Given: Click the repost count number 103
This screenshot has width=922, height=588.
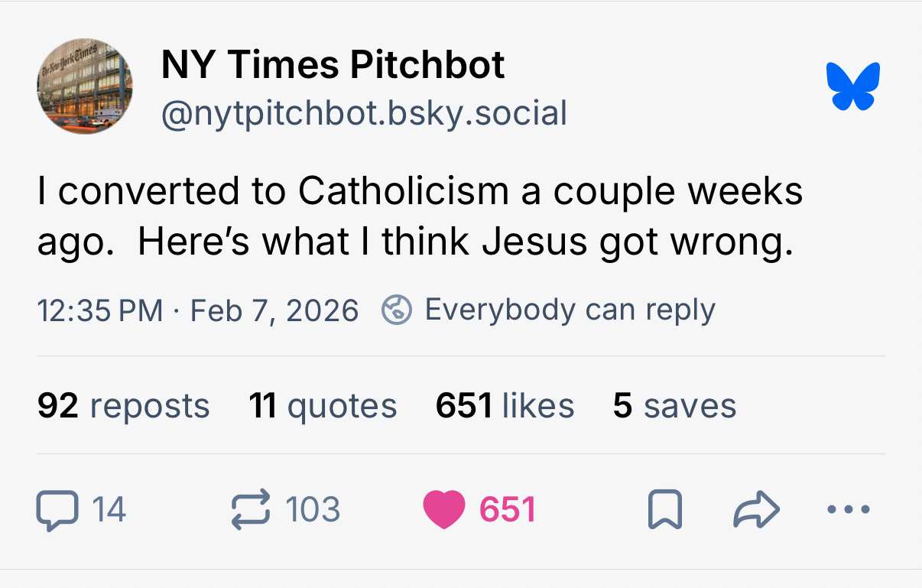Looking at the screenshot, I should pos(313,510).
